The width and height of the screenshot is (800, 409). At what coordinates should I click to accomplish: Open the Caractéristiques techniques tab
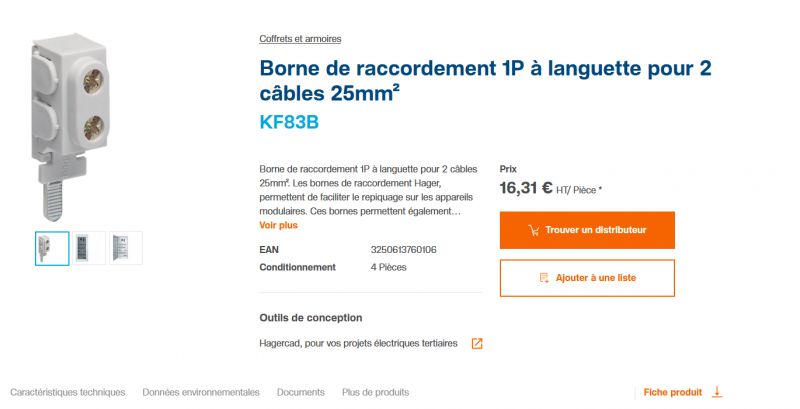click(x=67, y=392)
